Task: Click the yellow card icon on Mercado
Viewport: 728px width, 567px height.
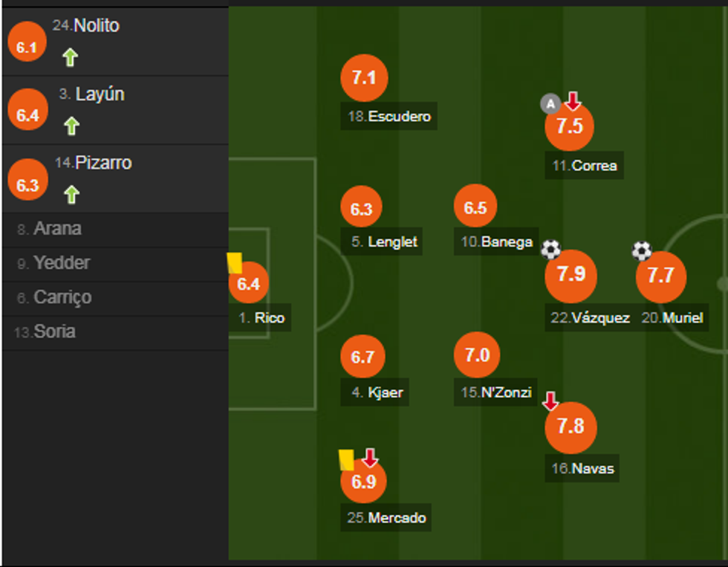Action: tap(346, 459)
